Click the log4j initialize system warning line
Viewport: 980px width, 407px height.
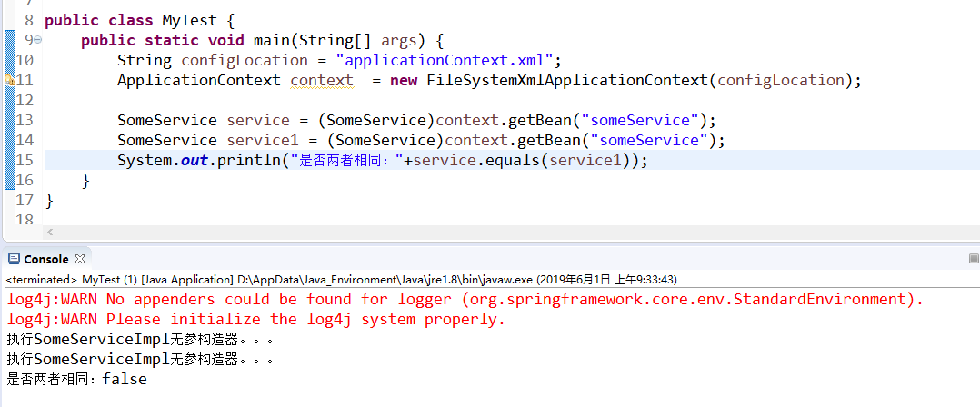click(x=255, y=320)
